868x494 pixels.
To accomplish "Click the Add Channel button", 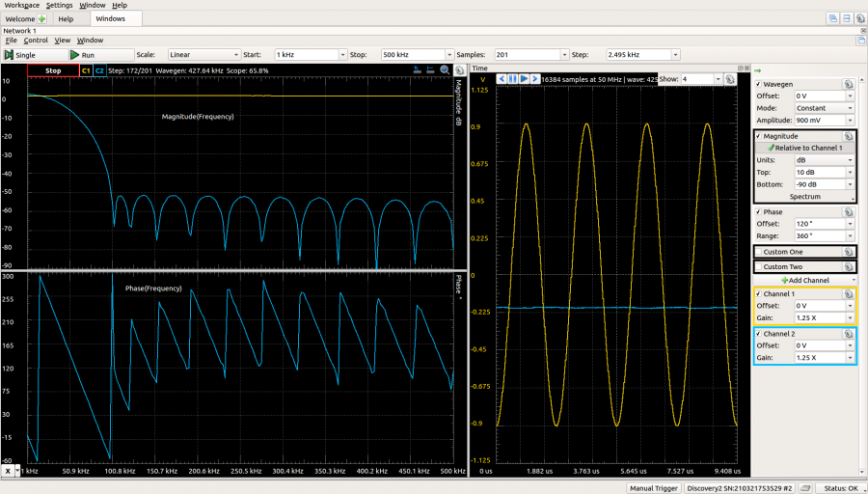I will click(x=805, y=280).
